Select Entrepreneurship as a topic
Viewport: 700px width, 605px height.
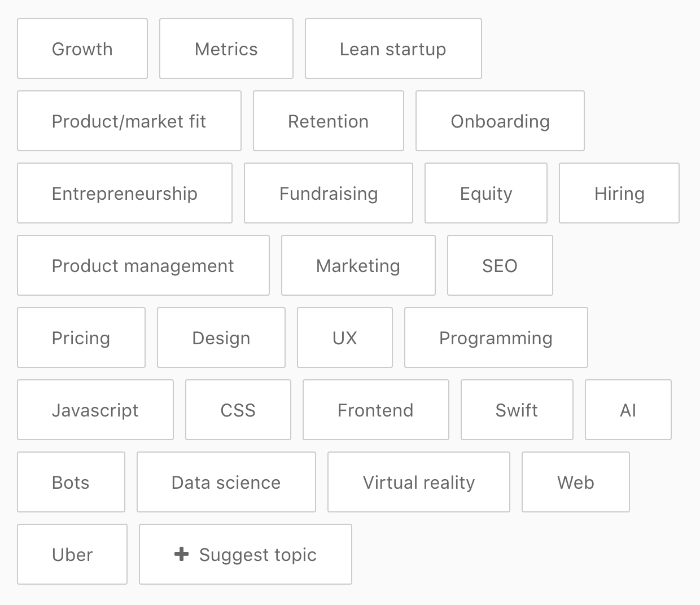coord(125,194)
